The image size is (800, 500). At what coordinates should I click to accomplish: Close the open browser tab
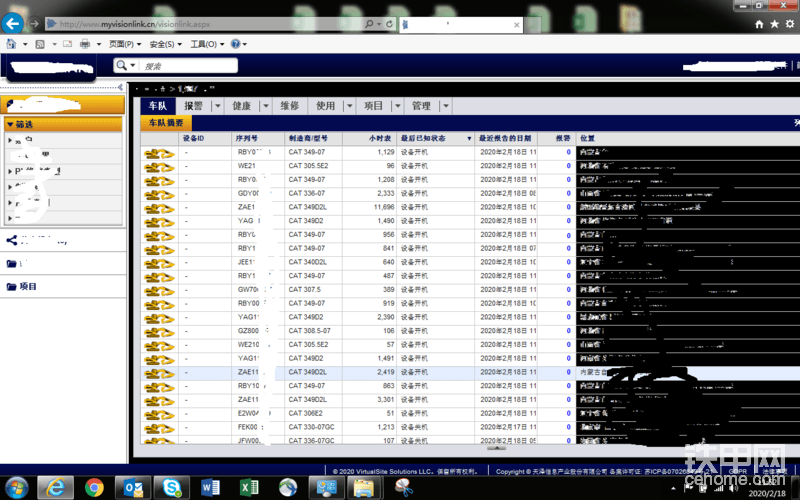pyautogui.click(x=516, y=24)
